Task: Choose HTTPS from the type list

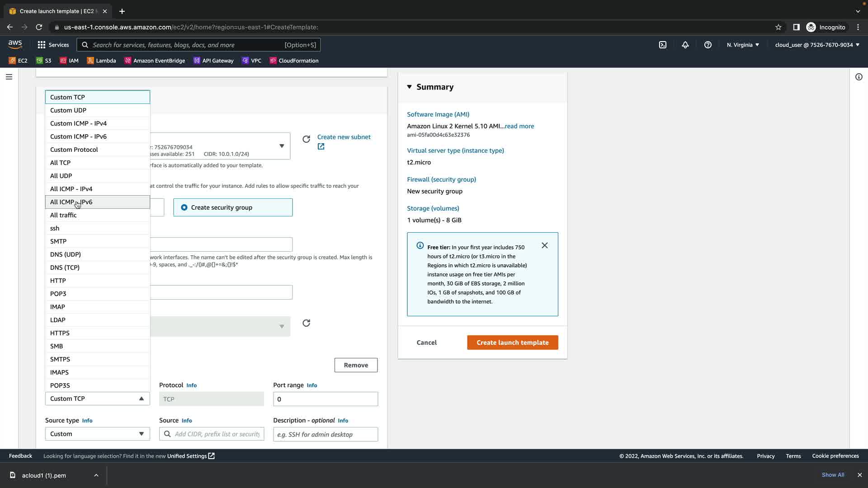Action: (x=60, y=333)
